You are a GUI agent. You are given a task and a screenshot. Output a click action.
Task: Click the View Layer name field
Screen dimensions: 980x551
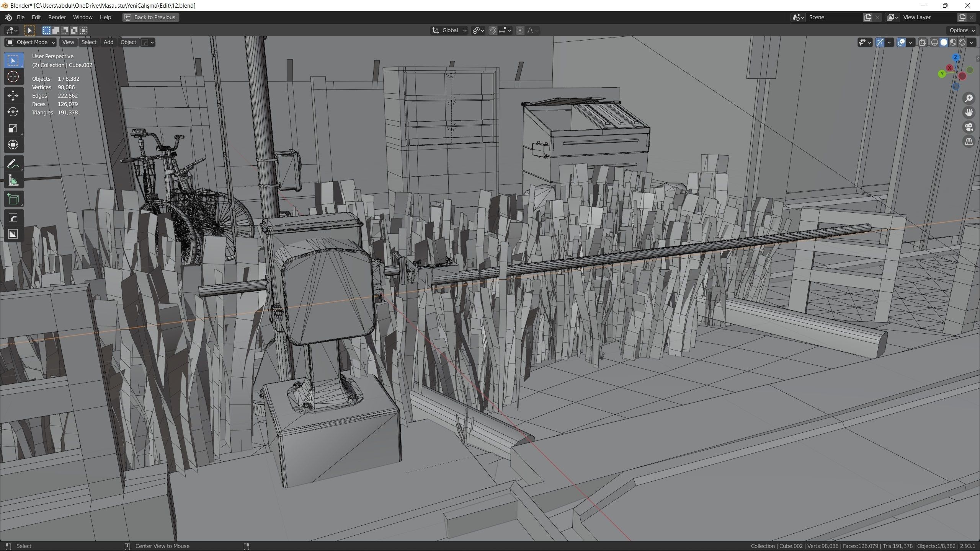pos(929,17)
